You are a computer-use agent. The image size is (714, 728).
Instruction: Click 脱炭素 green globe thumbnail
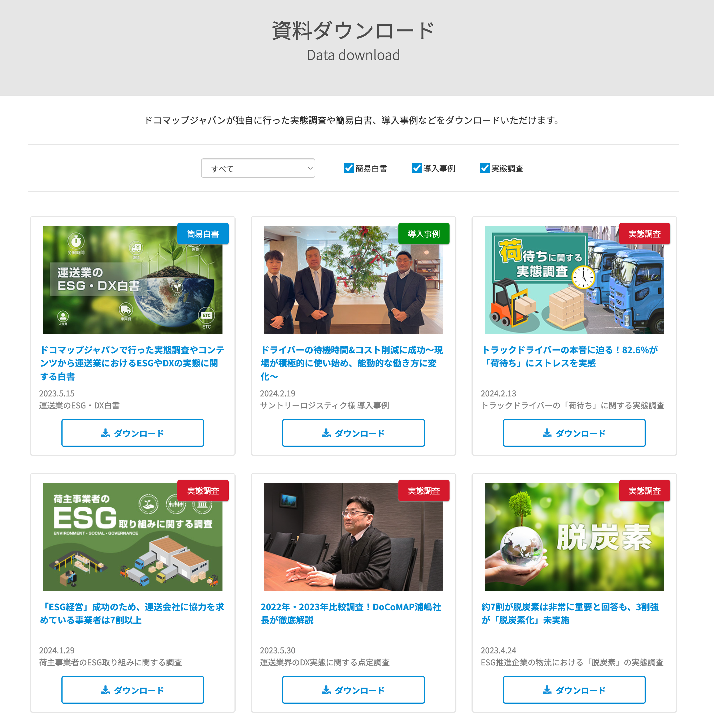click(x=574, y=536)
